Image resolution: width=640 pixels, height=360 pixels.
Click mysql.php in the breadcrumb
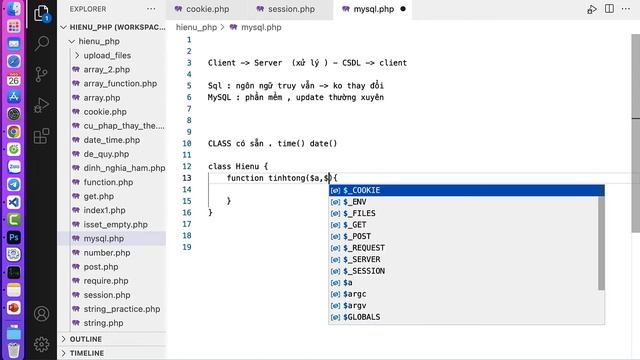pos(261,27)
